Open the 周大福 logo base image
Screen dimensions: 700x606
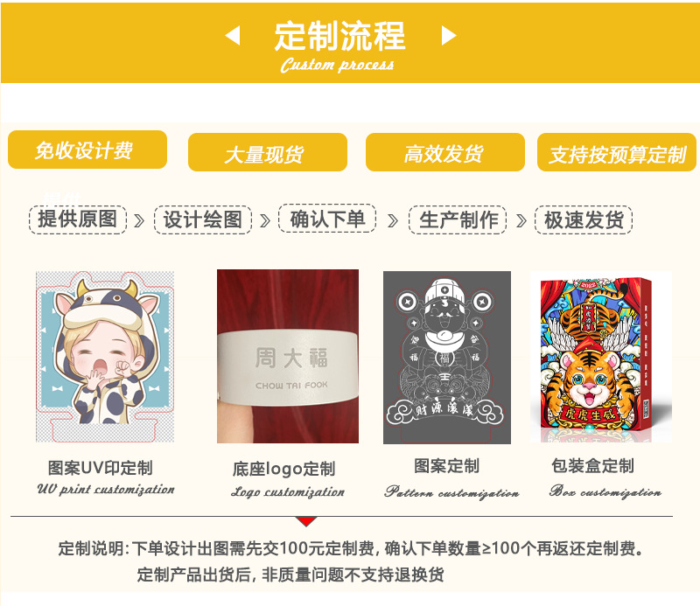288,356
